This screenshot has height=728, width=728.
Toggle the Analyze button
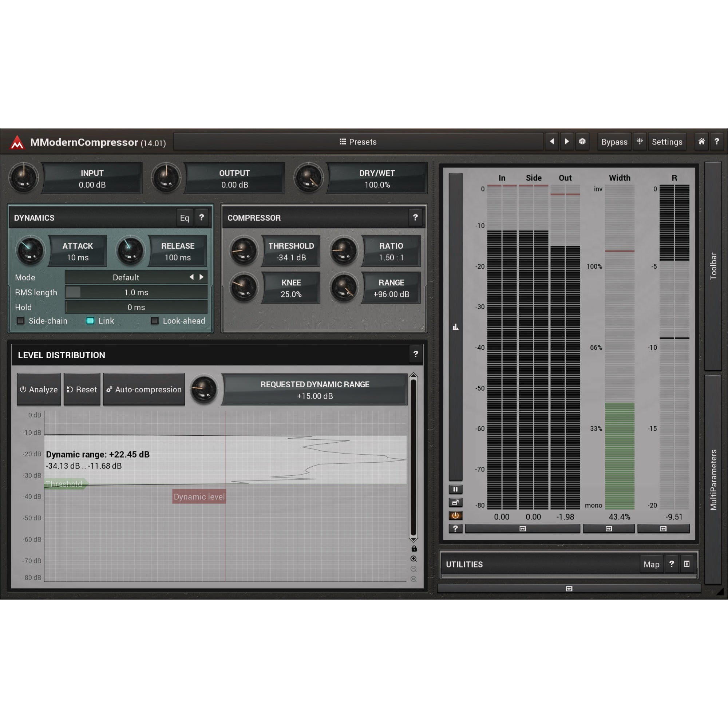point(39,389)
